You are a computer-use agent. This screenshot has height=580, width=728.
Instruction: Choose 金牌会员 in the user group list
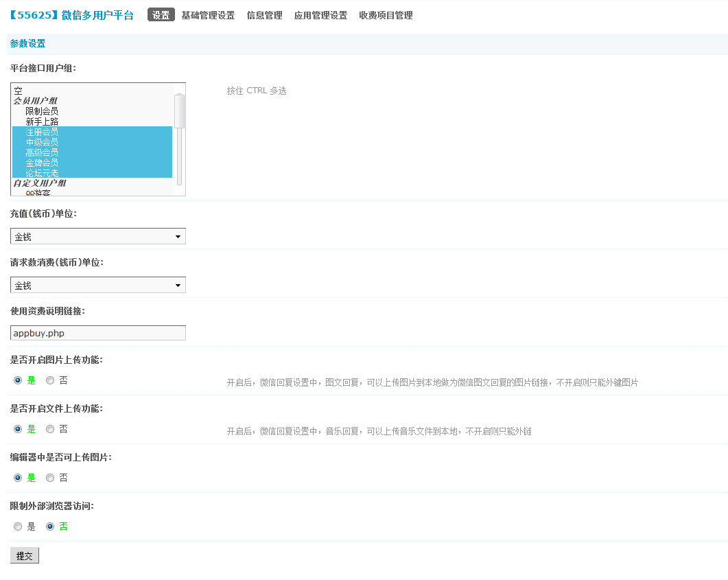point(42,163)
